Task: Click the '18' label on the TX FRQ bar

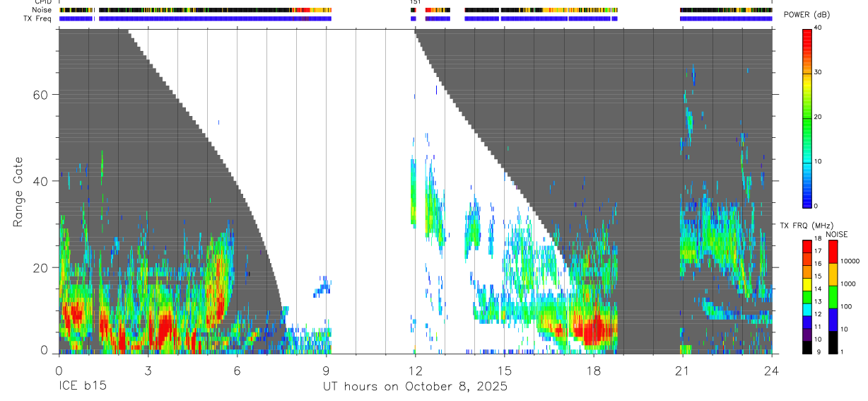Action: coord(819,239)
